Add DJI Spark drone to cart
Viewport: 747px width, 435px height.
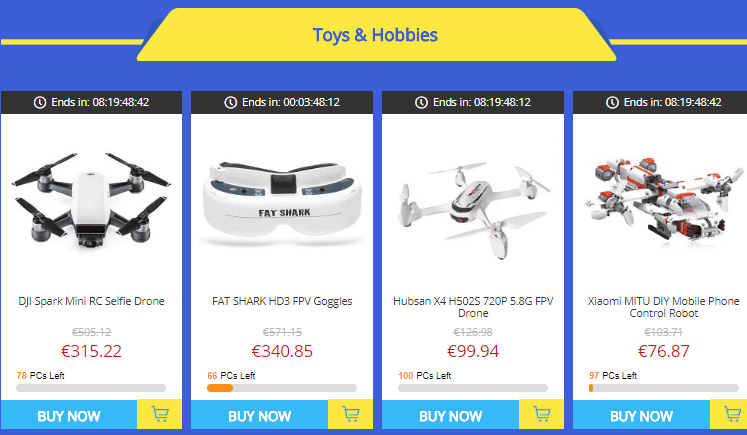(x=160, y=414)
